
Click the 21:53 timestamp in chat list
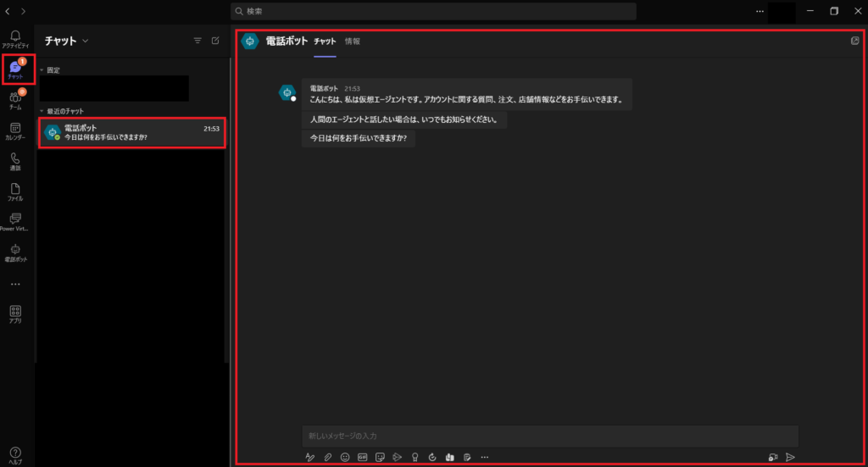211,128
